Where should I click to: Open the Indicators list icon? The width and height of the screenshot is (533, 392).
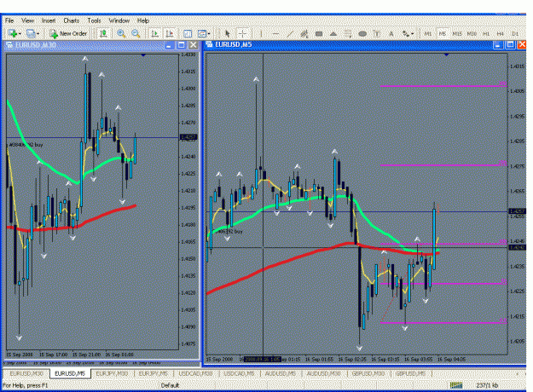188,33
